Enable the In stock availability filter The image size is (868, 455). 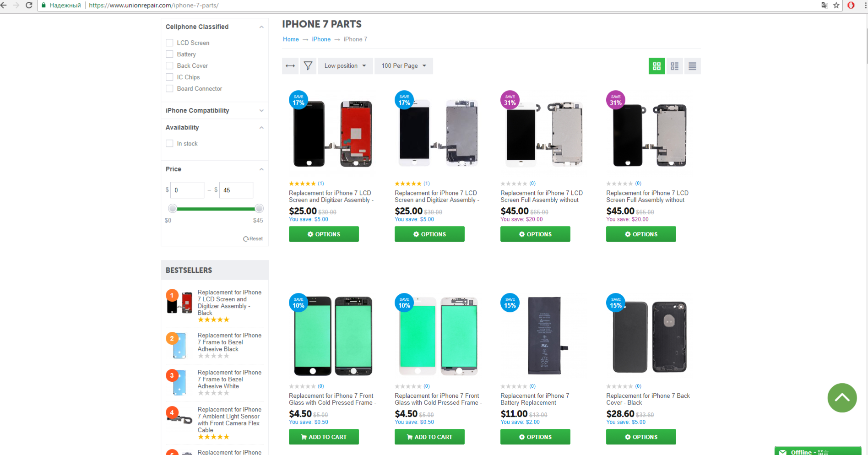tap(169, 143)
